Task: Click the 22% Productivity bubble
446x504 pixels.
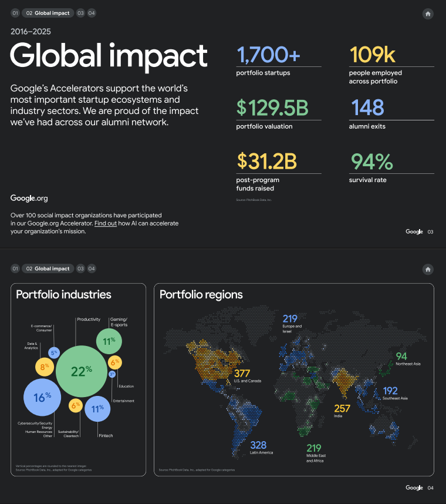Action: pos(82,371)
